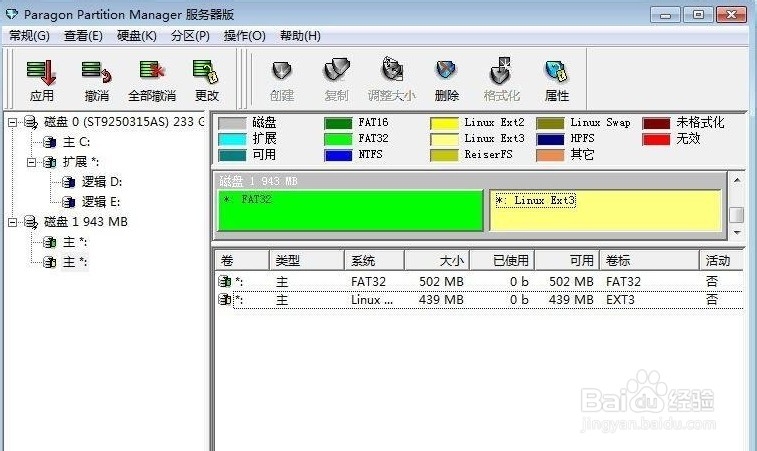Screen dimensions: 757x451
Task: Select 逻辑 D: in the tree
Action: pyautogui.click(x=102, y=182)
